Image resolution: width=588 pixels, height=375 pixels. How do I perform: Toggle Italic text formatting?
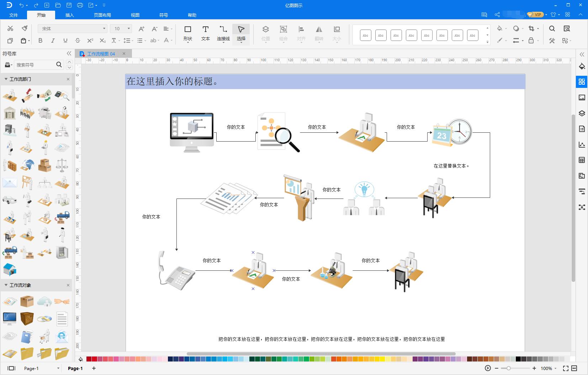(x=53, y=41)
